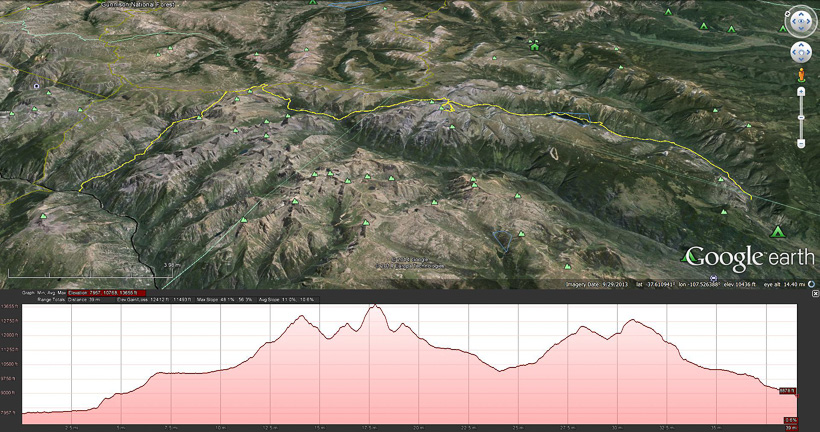Image resolution: width=820 pixels, height=432 pixels.
Task: Click the zoom out minus button
Action: click(x=801, y=144)
